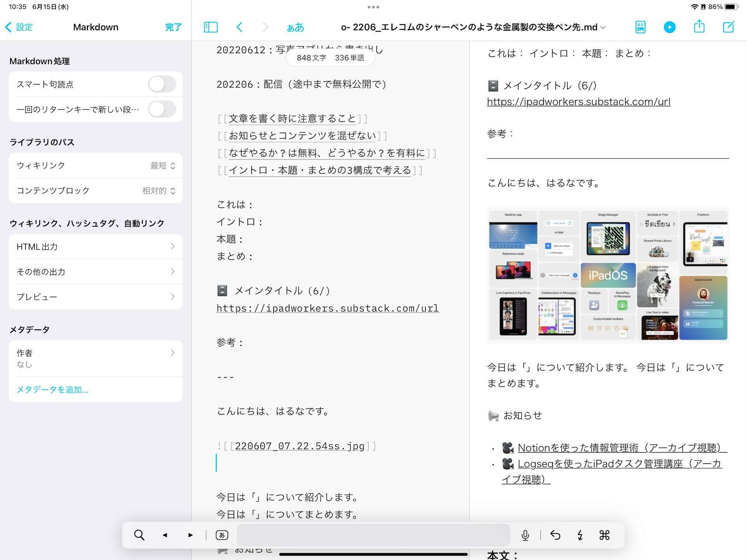The image size is (747, 560).
Task: Open keyboard shortcuts with the command icon
Action: 604,535
